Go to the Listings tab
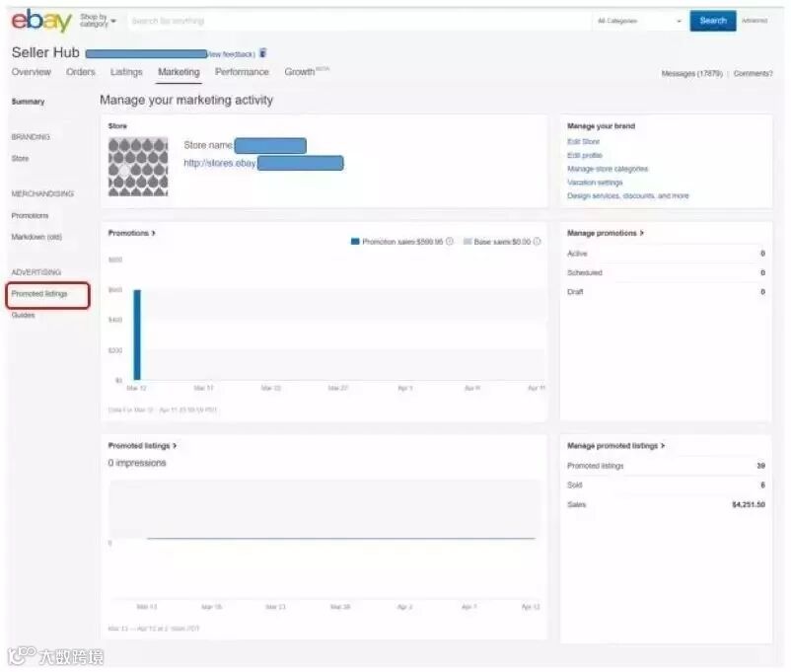 tap(126, 72)
